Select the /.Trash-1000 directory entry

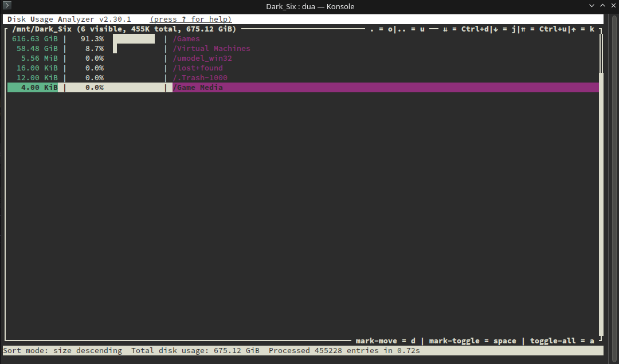pyautogui.click(x=200, y=78)
